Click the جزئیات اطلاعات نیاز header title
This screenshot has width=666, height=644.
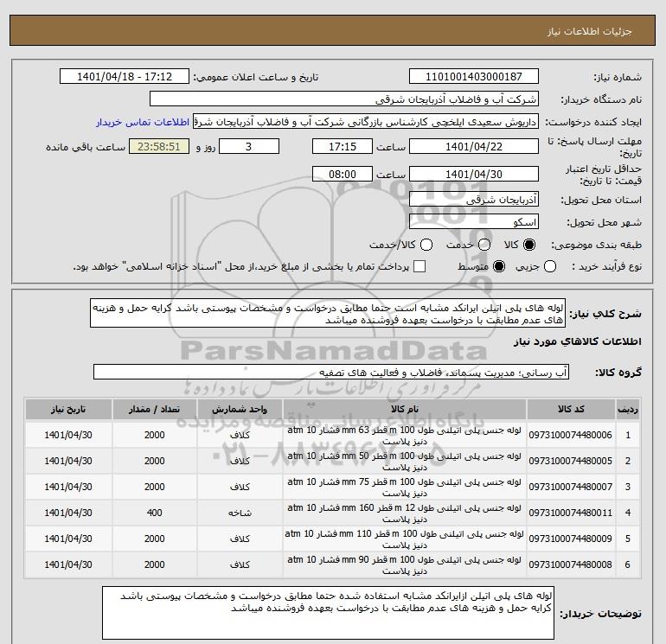pos(590,32)
